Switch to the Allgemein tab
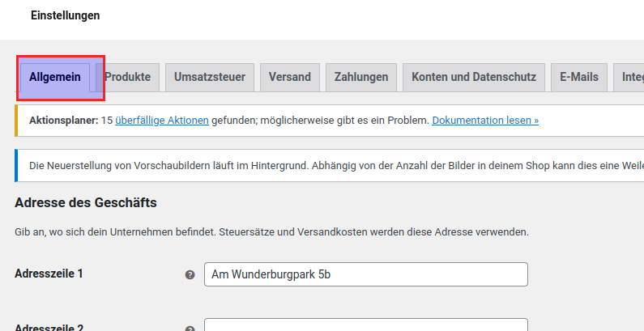This screenshot has height=331, width=644. click(55, 78)
